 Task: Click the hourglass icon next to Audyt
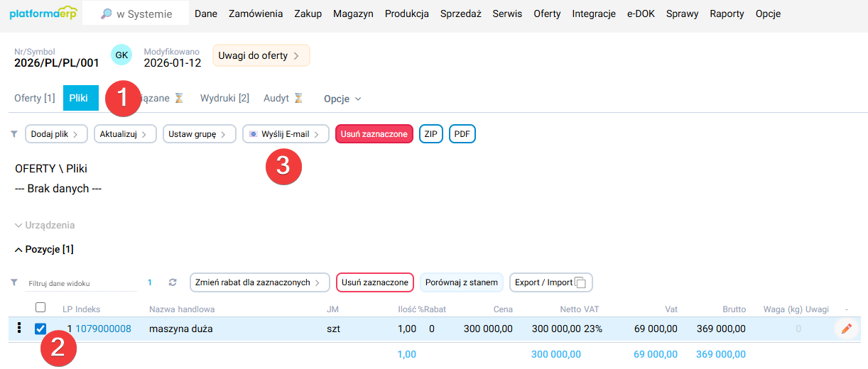click(x=299, y=98)
